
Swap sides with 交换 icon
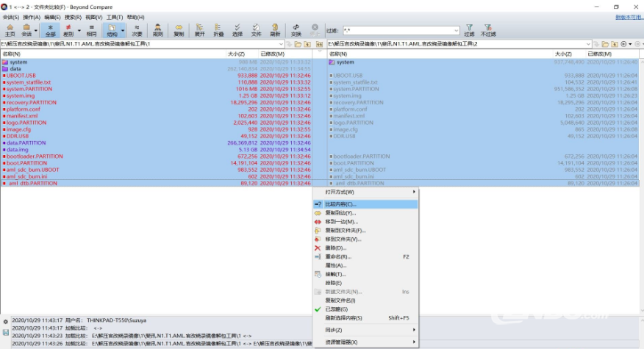pyautogui.click(x=296, y=30)
